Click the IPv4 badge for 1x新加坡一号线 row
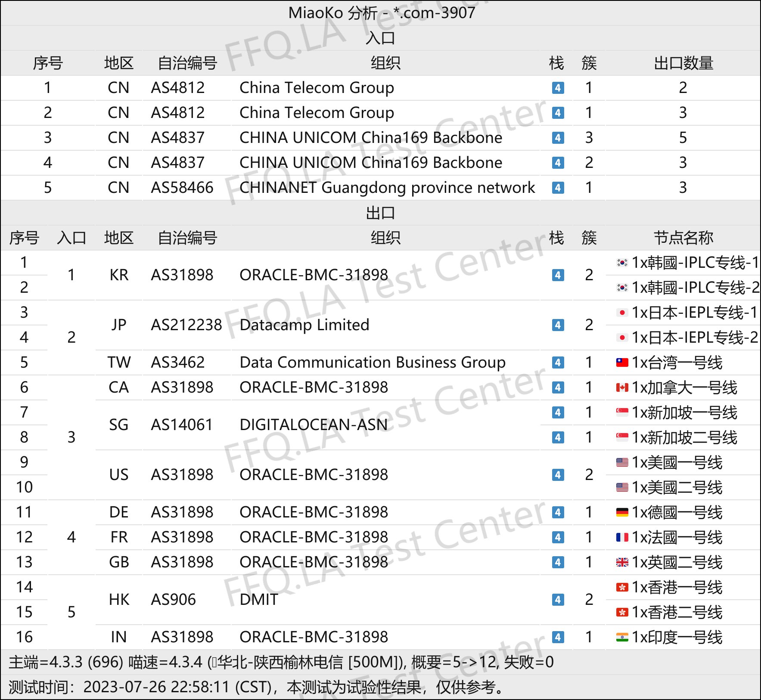This screenshot has width=761, height=700. click(x=558, y=412)
